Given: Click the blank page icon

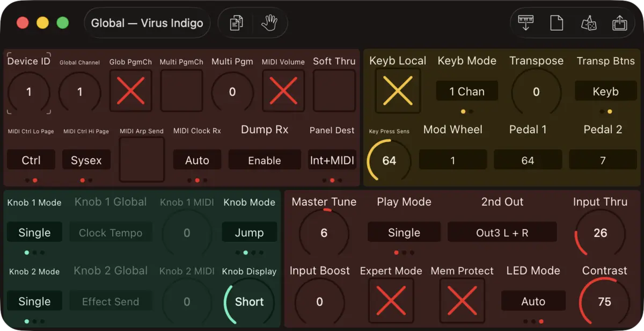Looking at the screenshot, I should point(557,23).
